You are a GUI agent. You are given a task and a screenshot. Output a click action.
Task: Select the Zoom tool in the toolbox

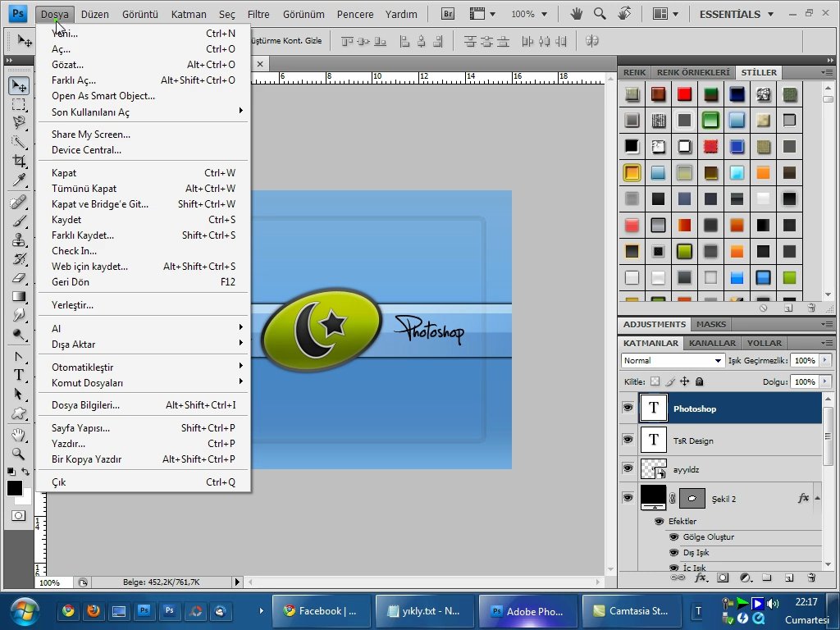19,454
